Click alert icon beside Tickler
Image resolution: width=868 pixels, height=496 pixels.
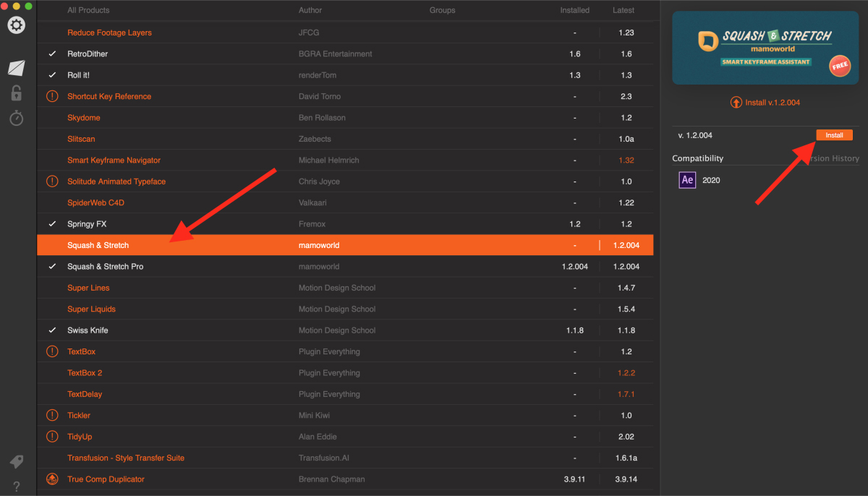[x=52, y=415]
